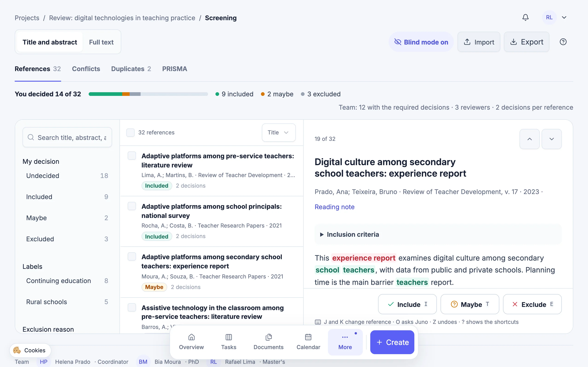Focus the search title, abstract field
The height and width of the screenshot is (367, 588).
pyautogui.click(x=67, y=137)
